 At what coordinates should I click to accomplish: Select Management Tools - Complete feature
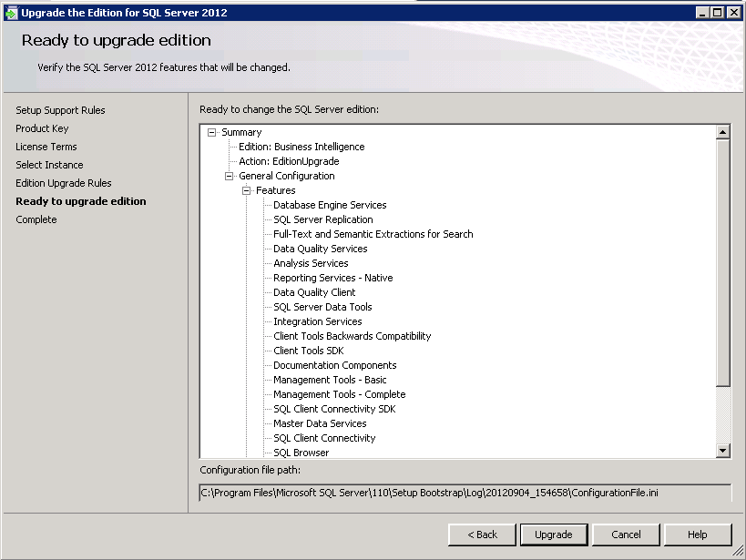(339, 394)
